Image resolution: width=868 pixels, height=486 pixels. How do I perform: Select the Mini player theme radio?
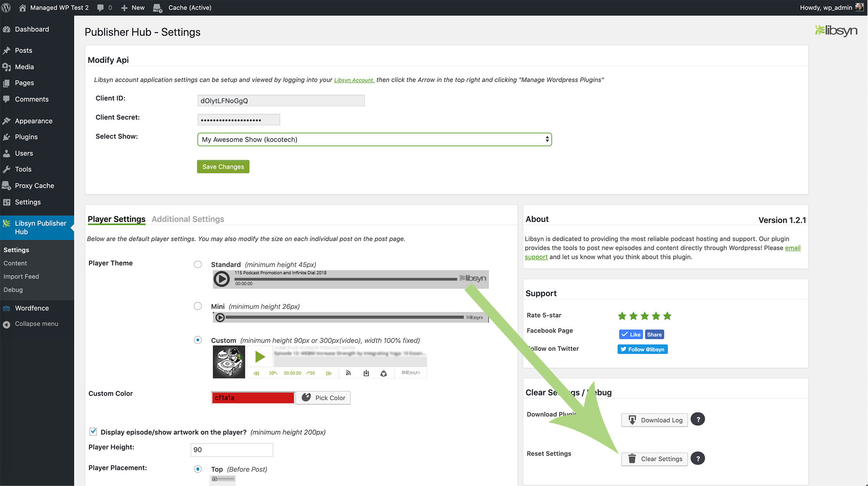coord(198,306)
